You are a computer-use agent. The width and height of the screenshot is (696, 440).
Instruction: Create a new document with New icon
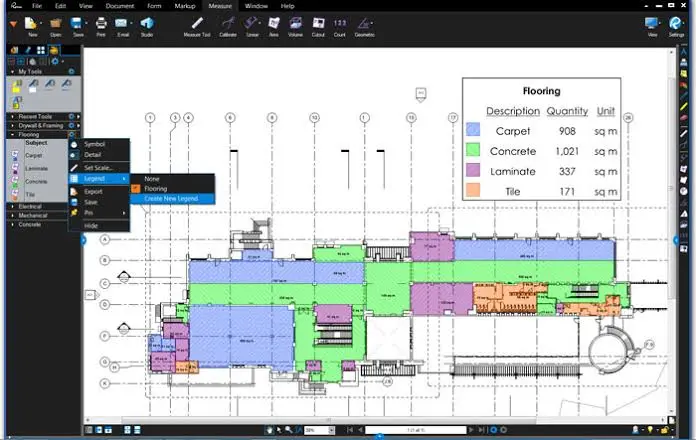click(x=31, y=23)
